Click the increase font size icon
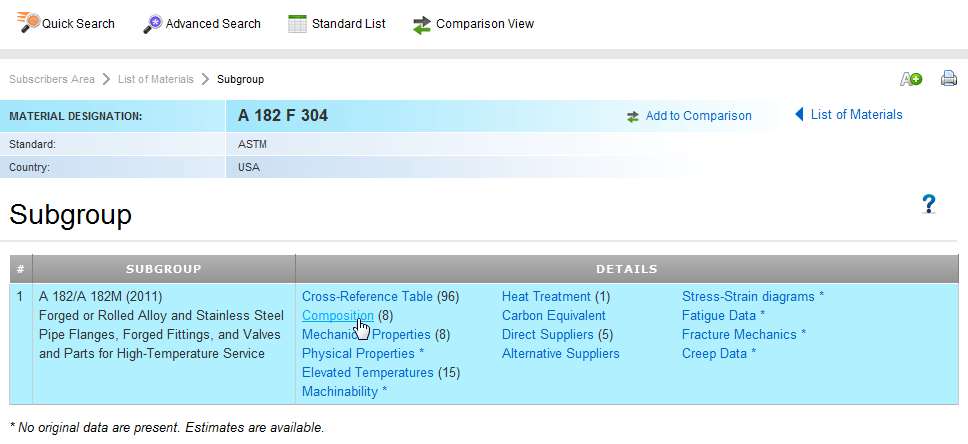 pos(911,79)
